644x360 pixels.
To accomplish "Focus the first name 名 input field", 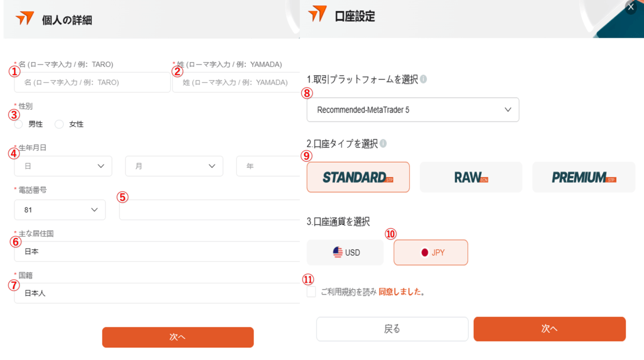I will click(93, 82).
